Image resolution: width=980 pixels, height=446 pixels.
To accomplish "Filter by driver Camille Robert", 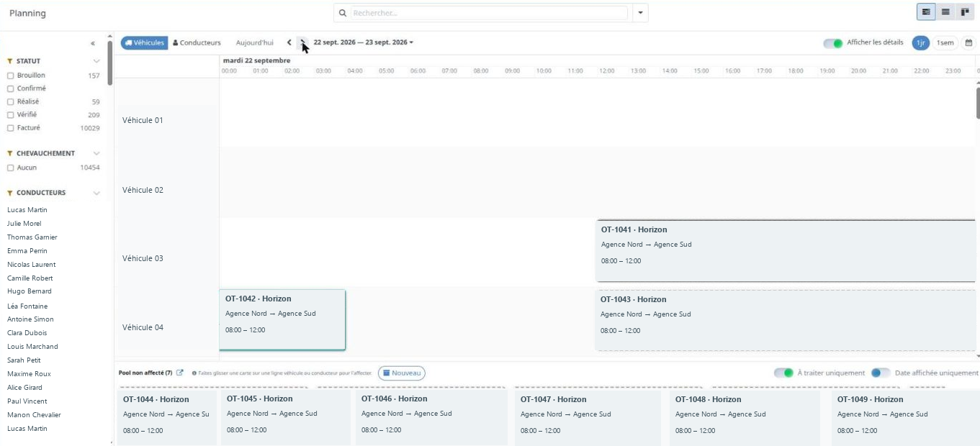I will 30,278.
